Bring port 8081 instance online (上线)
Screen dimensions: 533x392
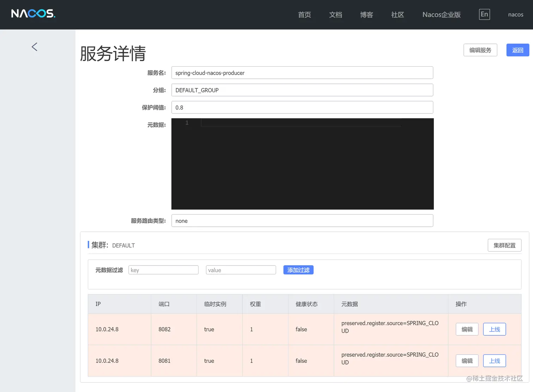494,361
